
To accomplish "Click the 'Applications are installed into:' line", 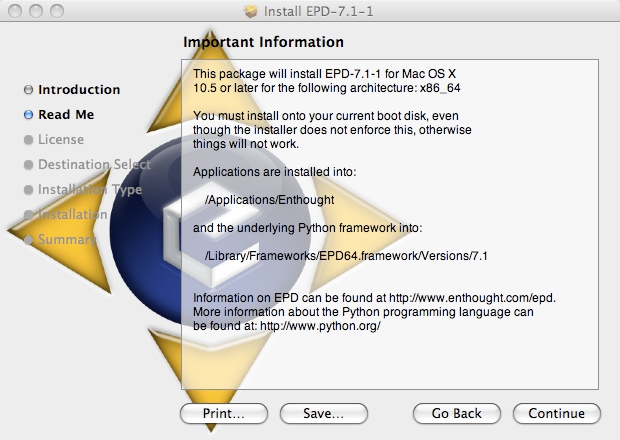I will tap(274, 172).
